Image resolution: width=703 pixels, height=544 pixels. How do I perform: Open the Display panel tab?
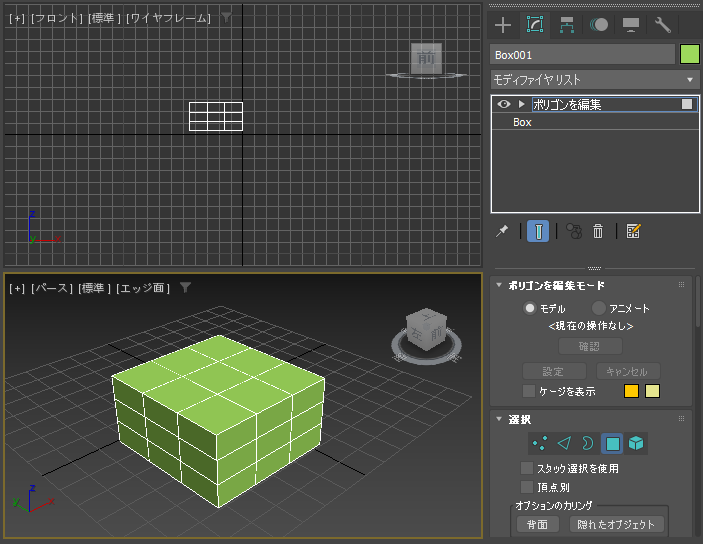click(x=631, y=25)
